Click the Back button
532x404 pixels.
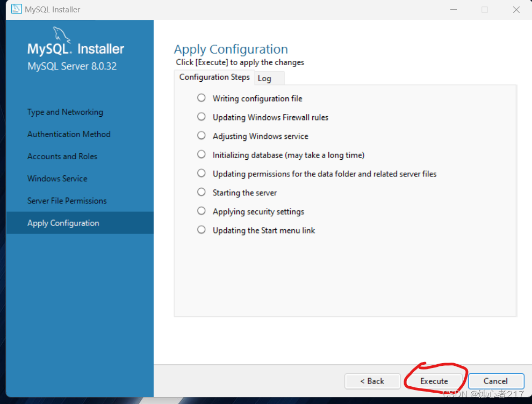(372, 381)
